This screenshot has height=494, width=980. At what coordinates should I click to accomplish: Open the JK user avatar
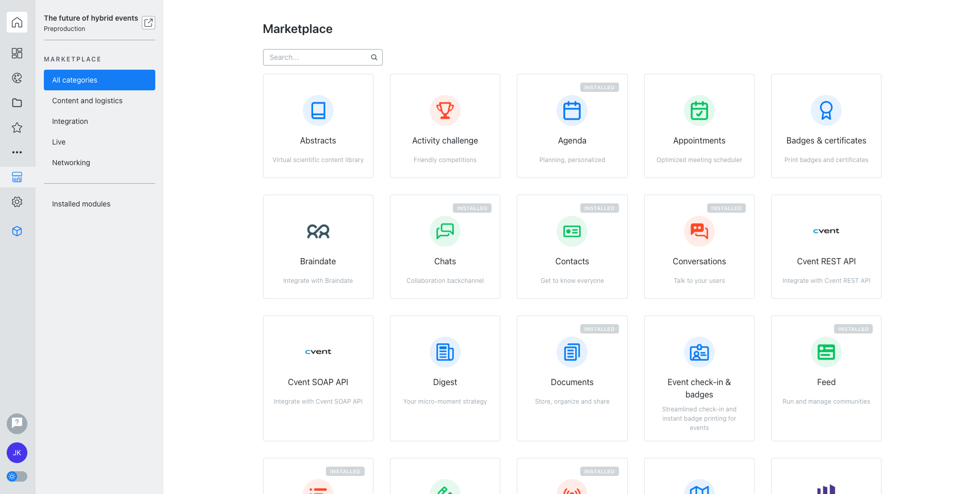pos(17,453)
